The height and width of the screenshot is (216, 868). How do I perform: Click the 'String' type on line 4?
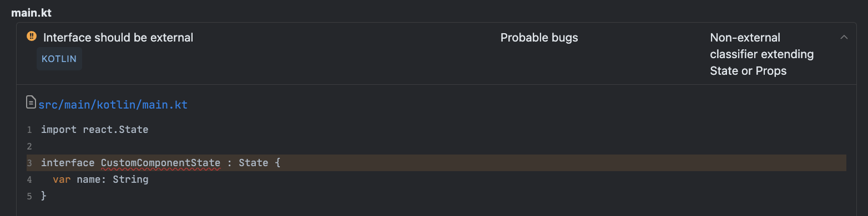click(130, 179)
